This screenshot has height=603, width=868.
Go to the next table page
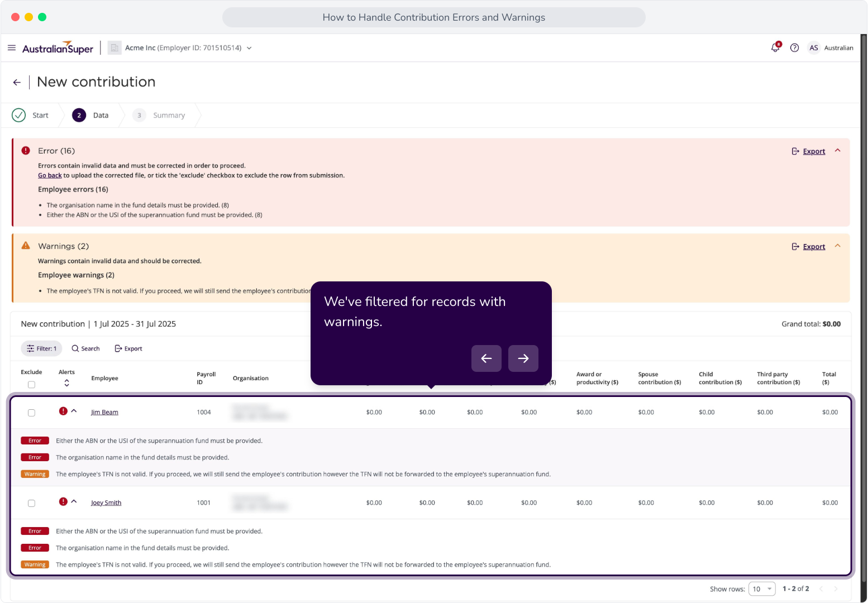836,589
